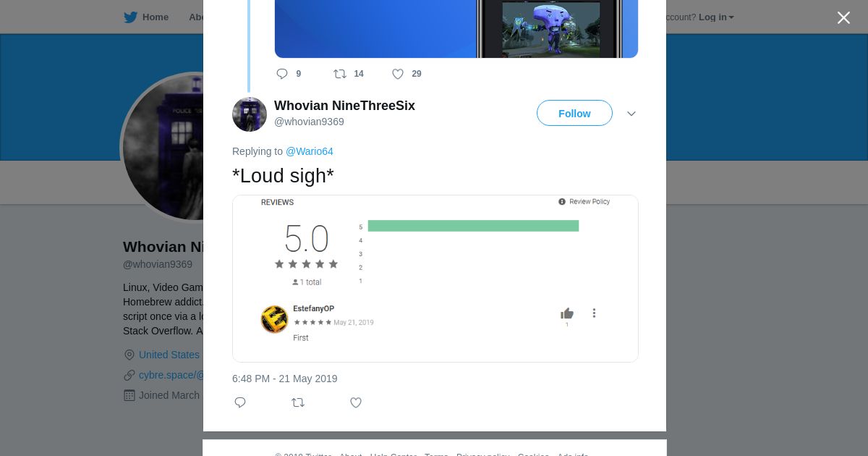Click the reply icon showing 9 replies
This screenshot has width=868, height=456.
coord(282,74)
